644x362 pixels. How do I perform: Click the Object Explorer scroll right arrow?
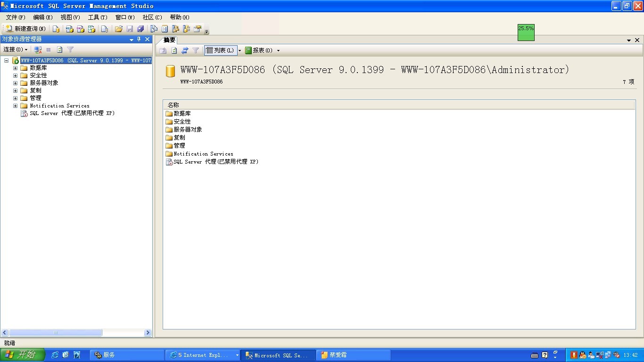pyautogui.click(x=148, y=333)
